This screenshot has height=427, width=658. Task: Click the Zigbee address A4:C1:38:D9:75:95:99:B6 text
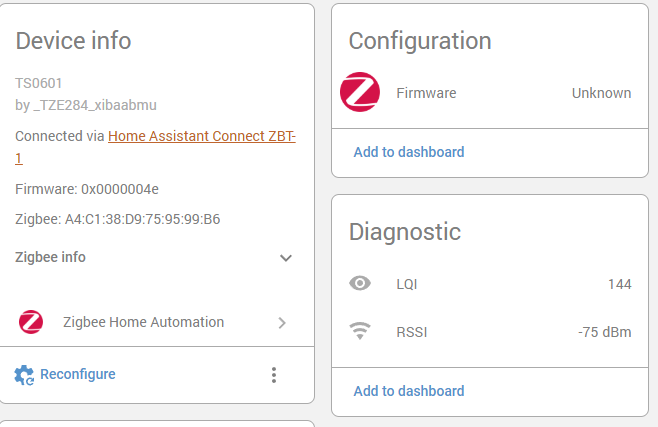coord(118,219)
